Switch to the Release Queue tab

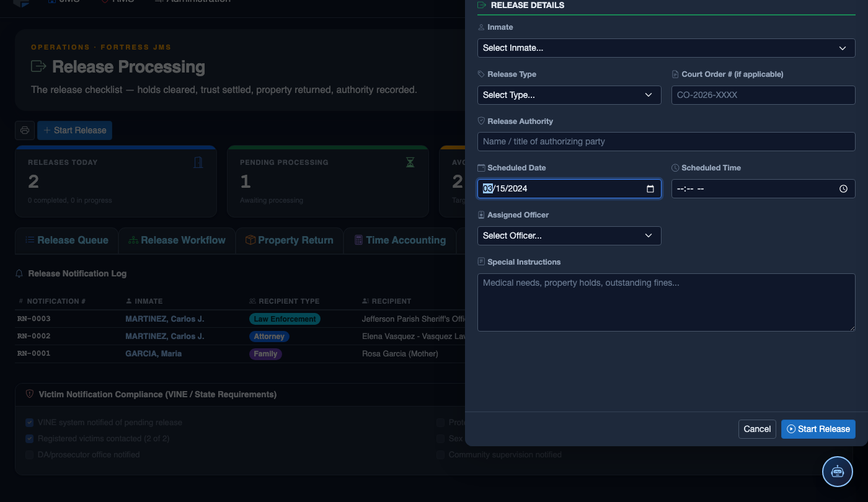tap(66, 240)
